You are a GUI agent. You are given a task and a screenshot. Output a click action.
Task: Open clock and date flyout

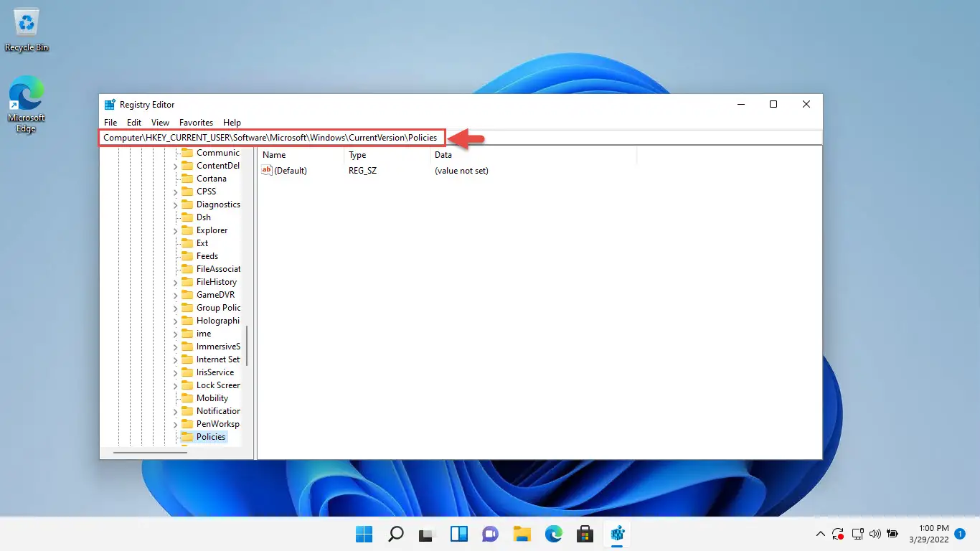pos(928,534)
